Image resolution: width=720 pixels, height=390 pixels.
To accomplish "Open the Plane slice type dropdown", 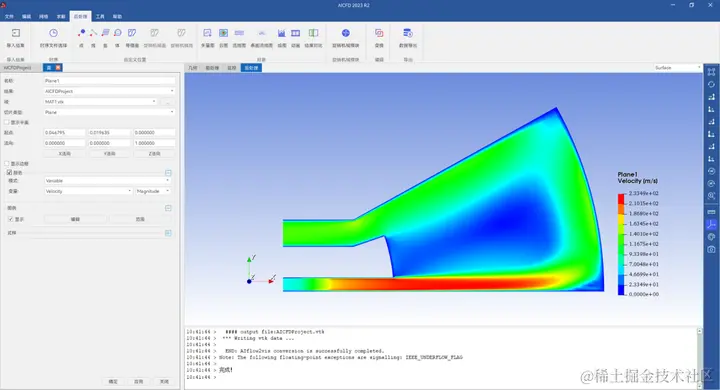I will (x=109, y=112).
